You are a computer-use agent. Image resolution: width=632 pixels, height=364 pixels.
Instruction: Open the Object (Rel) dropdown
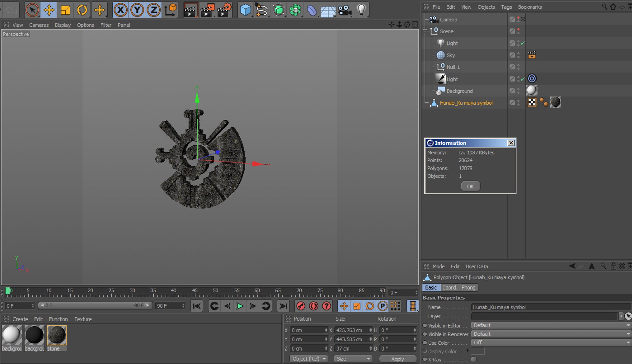point(309,359)
